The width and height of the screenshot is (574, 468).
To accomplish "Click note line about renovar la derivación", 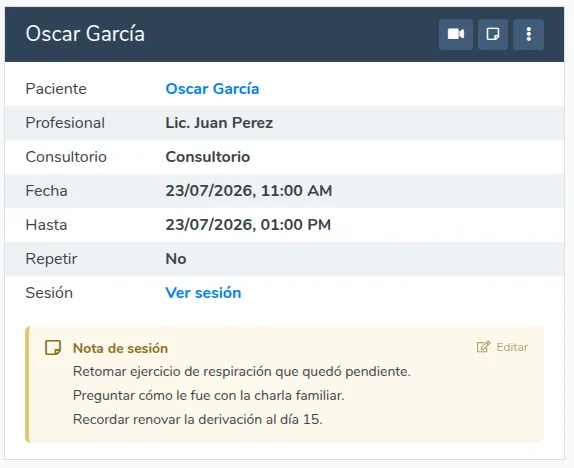I will [198, 419].
